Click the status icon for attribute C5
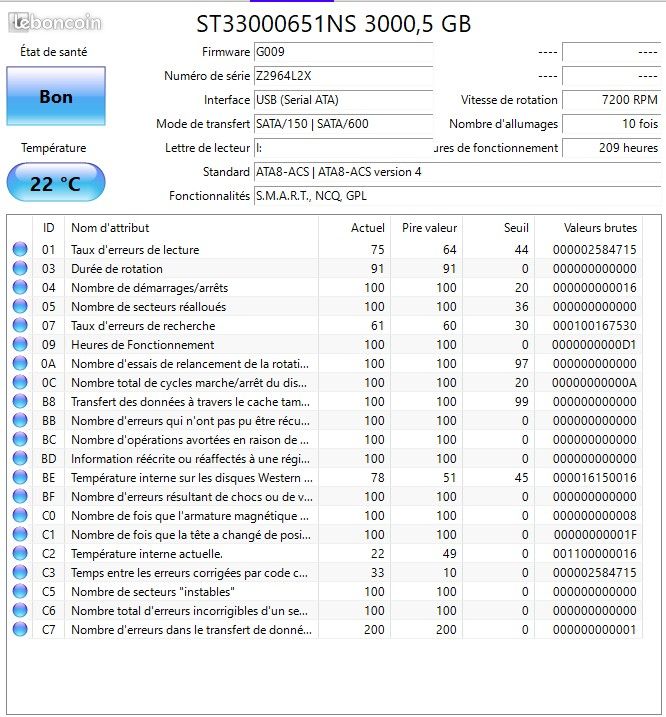Screen dimensions: 666x717 (20, 591)
